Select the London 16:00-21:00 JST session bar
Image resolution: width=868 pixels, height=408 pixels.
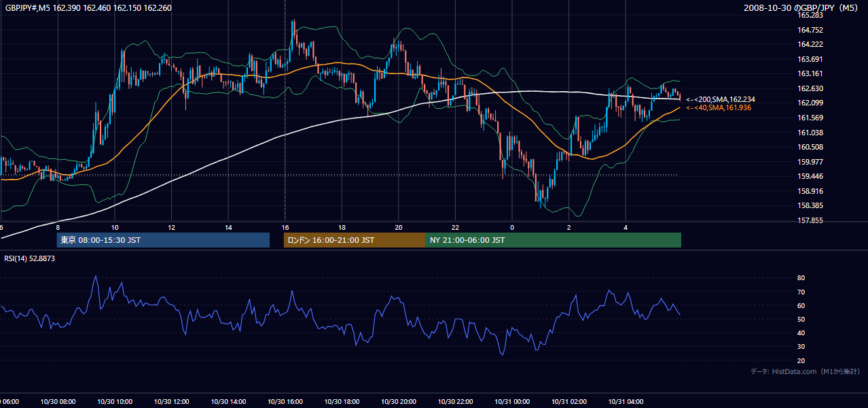(355, 240)
